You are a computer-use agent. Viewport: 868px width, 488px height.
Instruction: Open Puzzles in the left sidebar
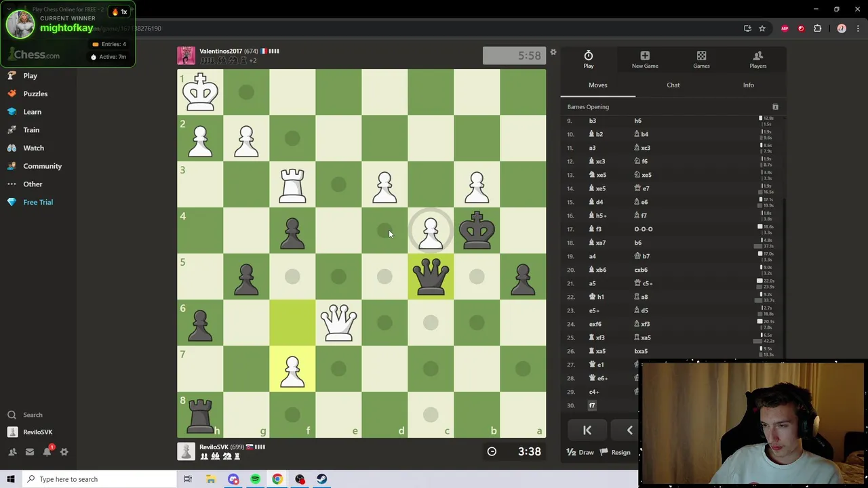[35, 94]
